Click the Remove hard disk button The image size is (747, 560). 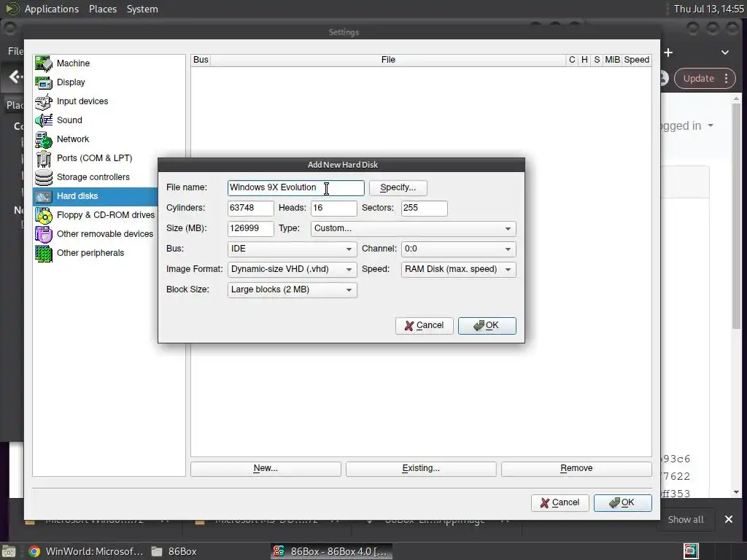576,469
